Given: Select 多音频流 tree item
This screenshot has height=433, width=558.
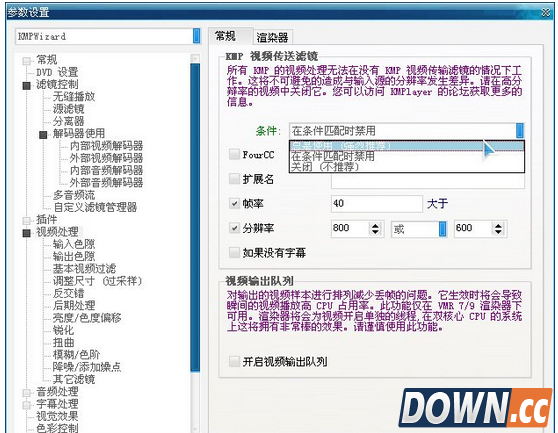Looking at the screenshot, I should pyautogui.click(x=74, y=195).
